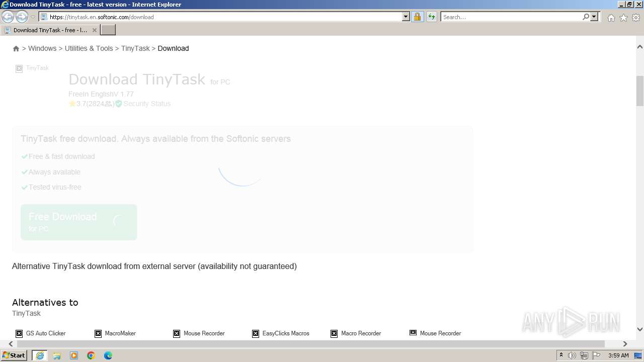Open the Windows breadcrumb link
Viewport: 644px width, 362px height.
[x=42, y=48]
